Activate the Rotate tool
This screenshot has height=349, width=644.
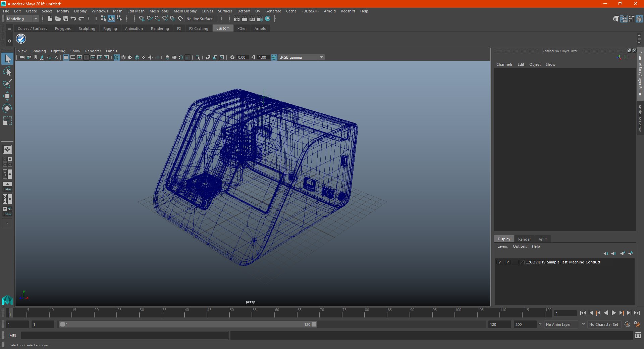[7, 108]
